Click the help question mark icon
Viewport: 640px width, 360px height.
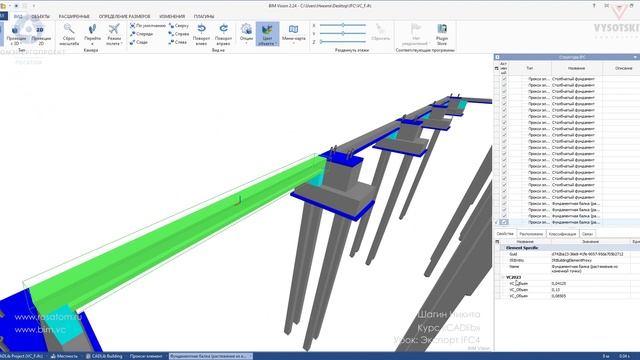tap(594, 6)
